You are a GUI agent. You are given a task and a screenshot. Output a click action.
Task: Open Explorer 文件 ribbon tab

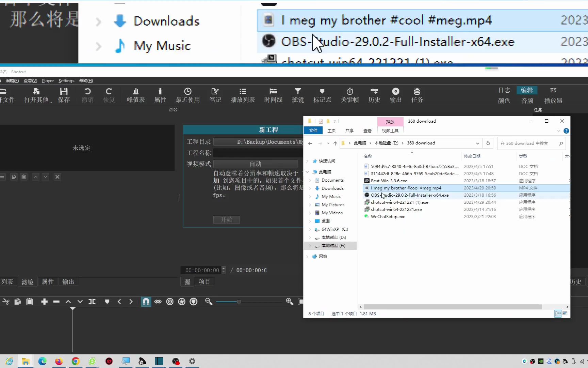tap(313, 131)
